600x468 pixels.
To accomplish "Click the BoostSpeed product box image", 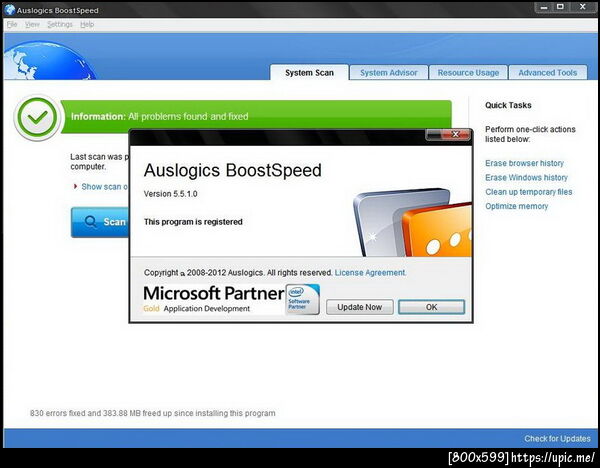I will [412, 222].
